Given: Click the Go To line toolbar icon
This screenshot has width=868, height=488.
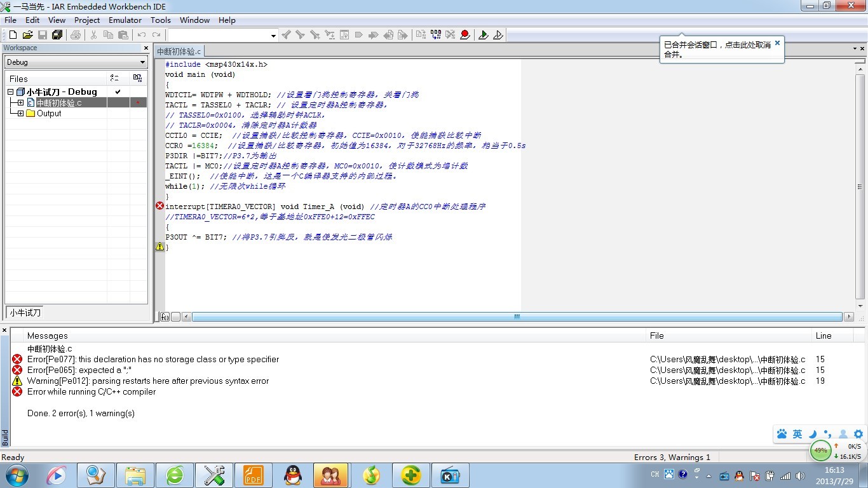Looking at the screenshot, I should point(344,35).
